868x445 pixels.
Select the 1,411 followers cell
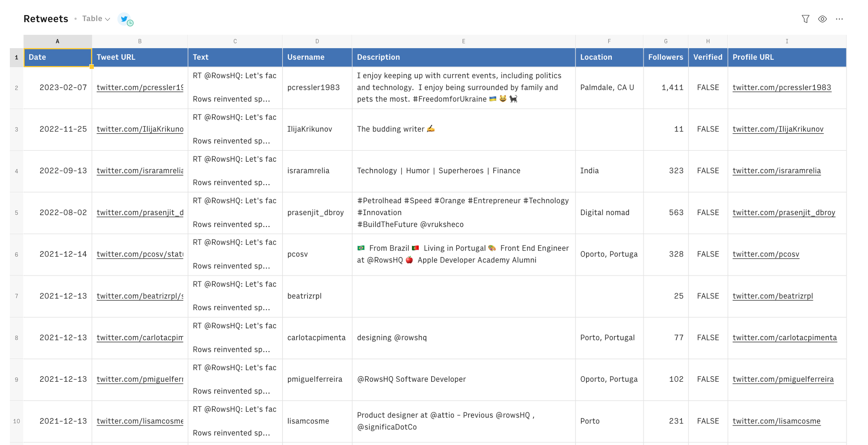tap(672, 88)
